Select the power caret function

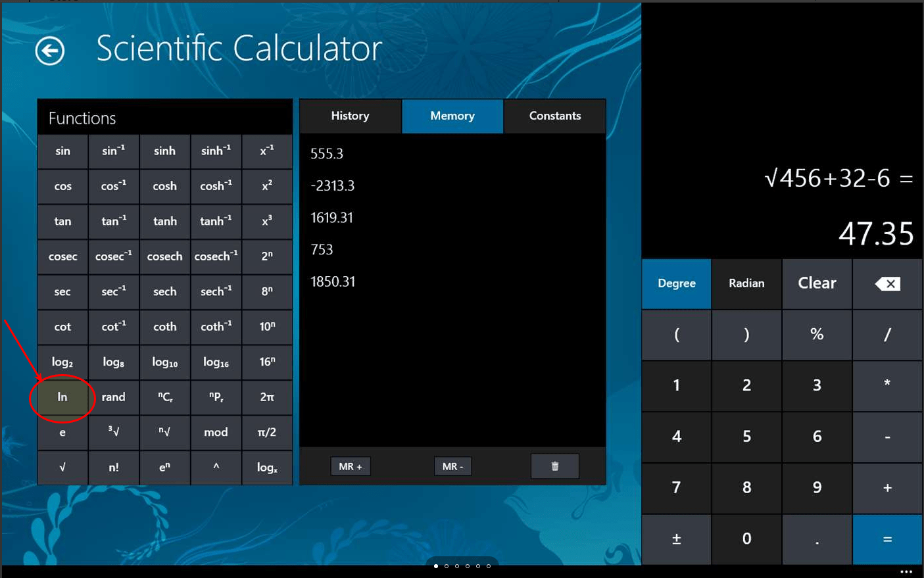(216, 467)
